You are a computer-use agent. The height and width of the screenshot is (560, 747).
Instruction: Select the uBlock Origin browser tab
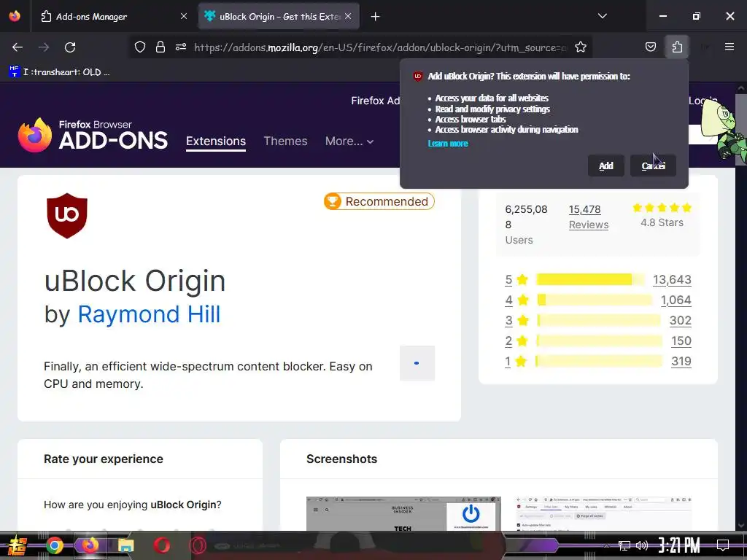279,17
